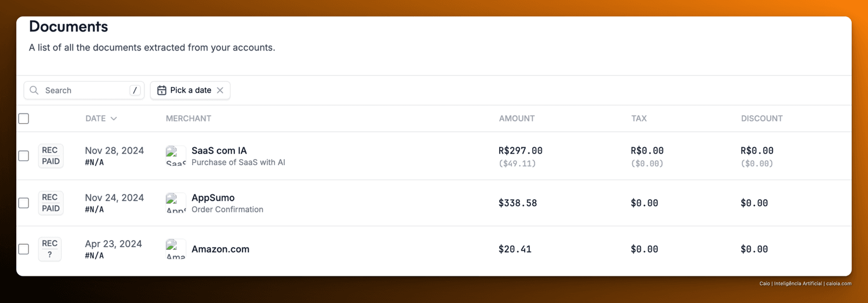The width and height of the screenshot is (868, 303).
Task: Click the Amazon.com merchant logo image
Action: (176, 249)
